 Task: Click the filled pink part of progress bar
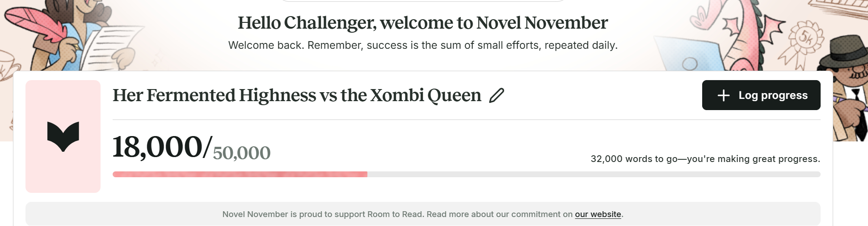pos(240,175)
